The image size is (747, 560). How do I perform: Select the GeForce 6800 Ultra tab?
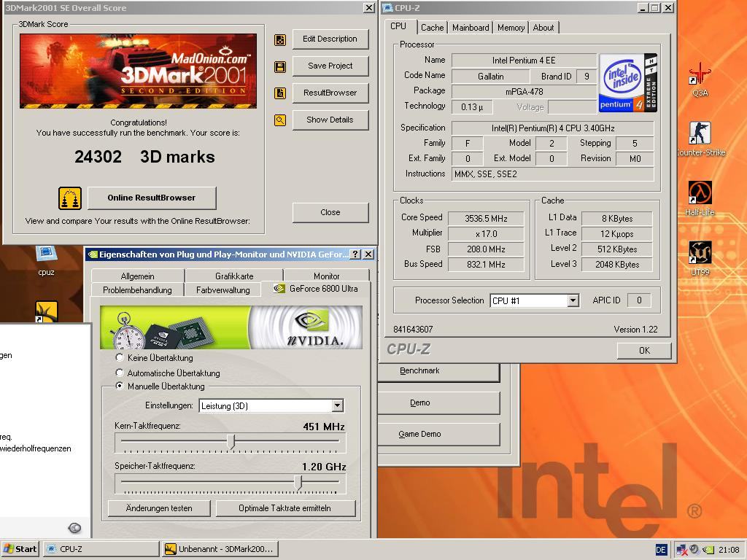pyautogui.click(x=315, y=289)
